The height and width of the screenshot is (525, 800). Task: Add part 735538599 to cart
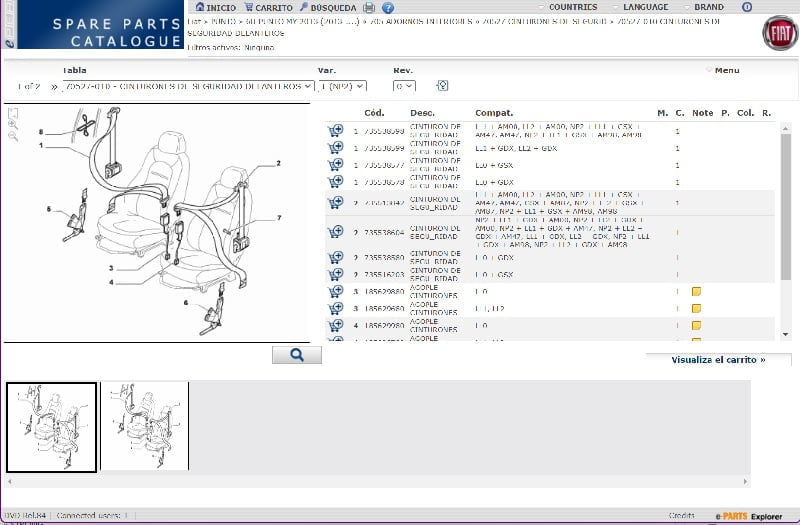335,148
